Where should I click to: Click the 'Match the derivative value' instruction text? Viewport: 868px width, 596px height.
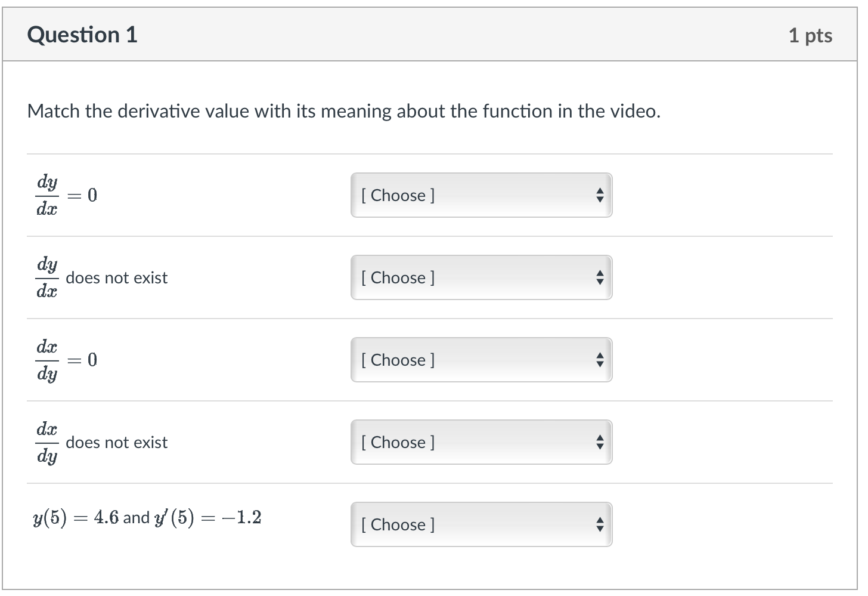tap(343, 112)
